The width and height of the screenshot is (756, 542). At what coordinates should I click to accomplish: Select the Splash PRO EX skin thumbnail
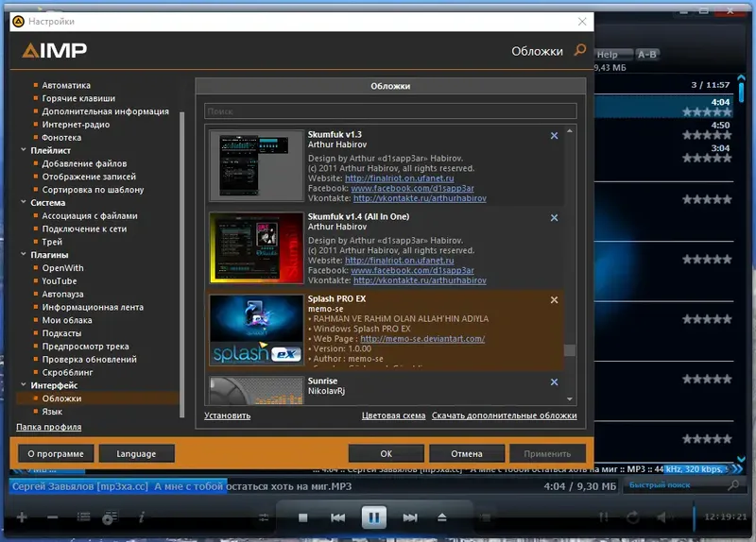click(256, 330)
